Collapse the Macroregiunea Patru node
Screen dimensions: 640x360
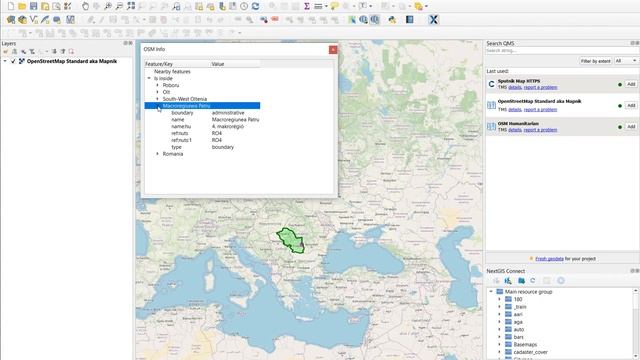(x=158, y=106)
